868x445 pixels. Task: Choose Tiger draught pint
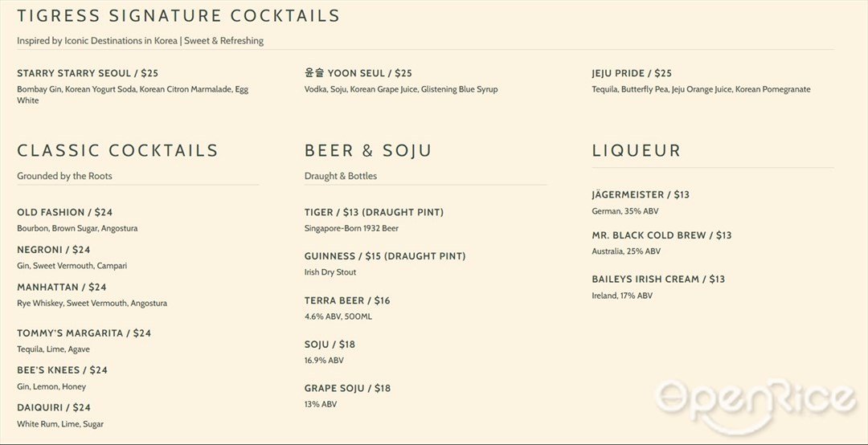[x=375, y=212]
